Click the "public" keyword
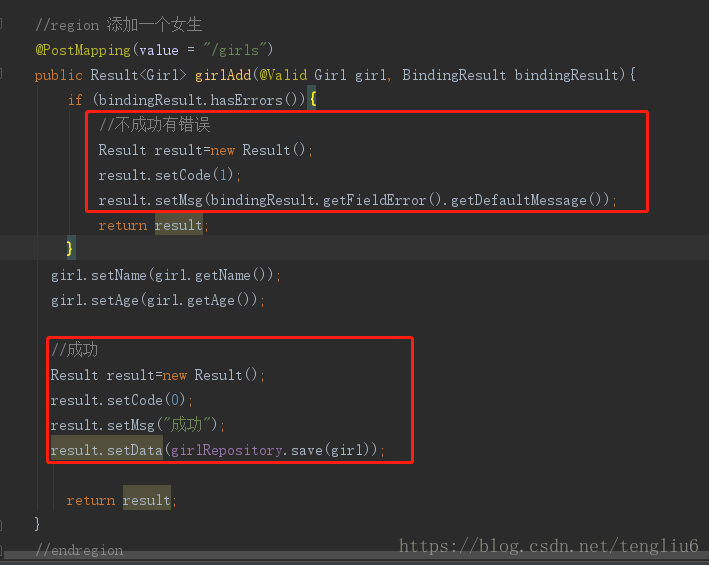 coord(58,75)
